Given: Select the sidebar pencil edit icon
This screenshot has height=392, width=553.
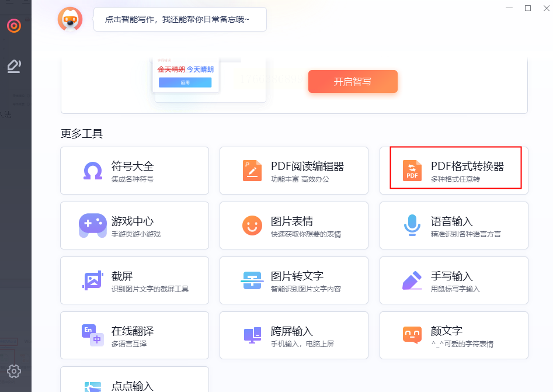Looking at the screenshot, I should 14,67.
